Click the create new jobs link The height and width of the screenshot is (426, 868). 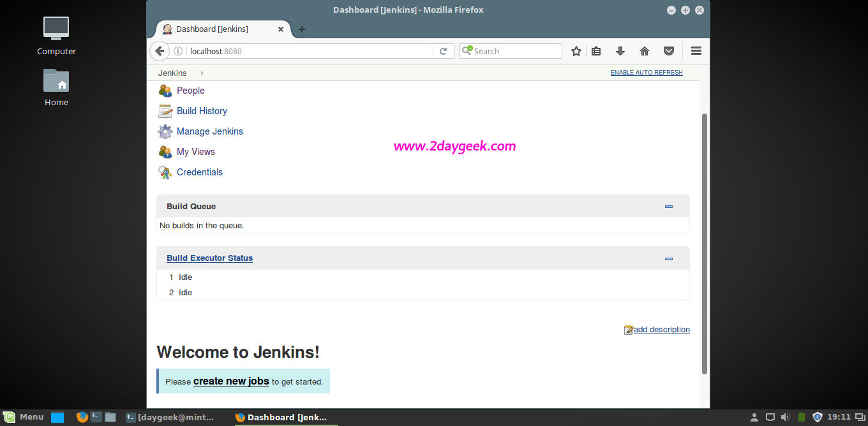(231, 381)
